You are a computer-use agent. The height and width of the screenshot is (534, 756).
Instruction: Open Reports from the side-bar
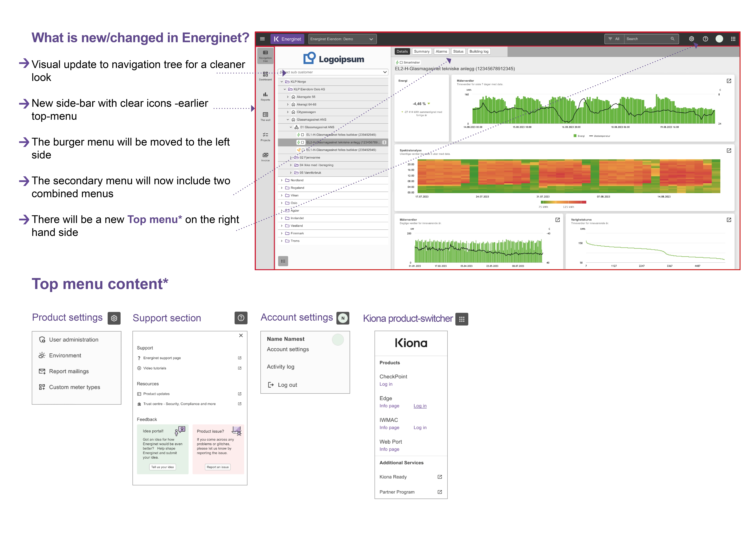coord(265,96)
